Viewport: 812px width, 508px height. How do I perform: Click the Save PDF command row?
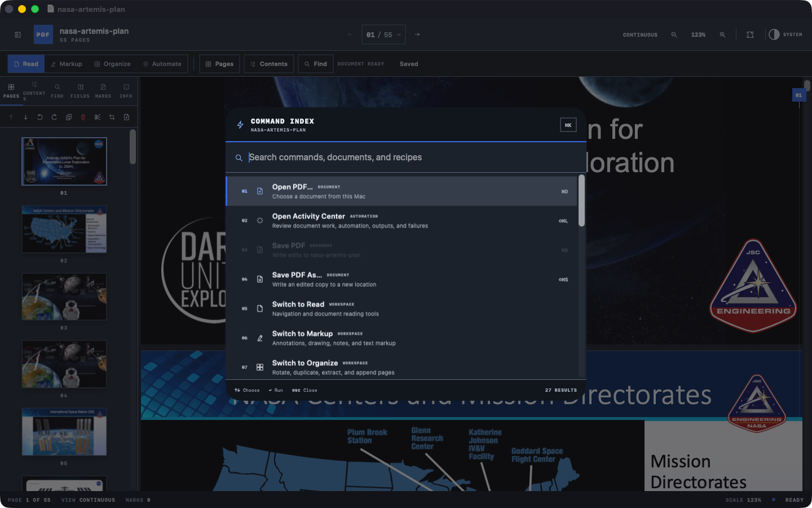coord(401,250)
